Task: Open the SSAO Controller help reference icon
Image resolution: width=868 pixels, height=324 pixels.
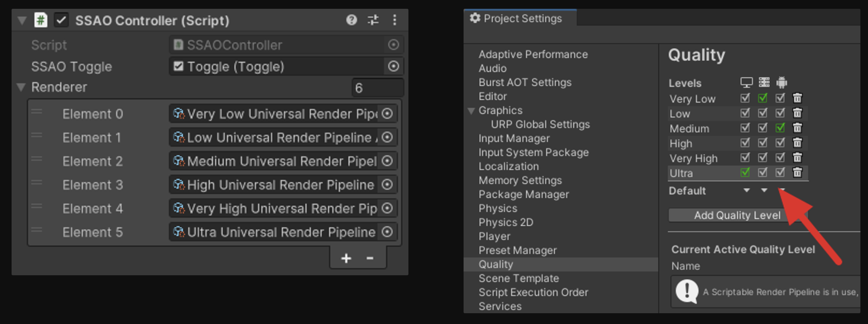Action: 351,20
